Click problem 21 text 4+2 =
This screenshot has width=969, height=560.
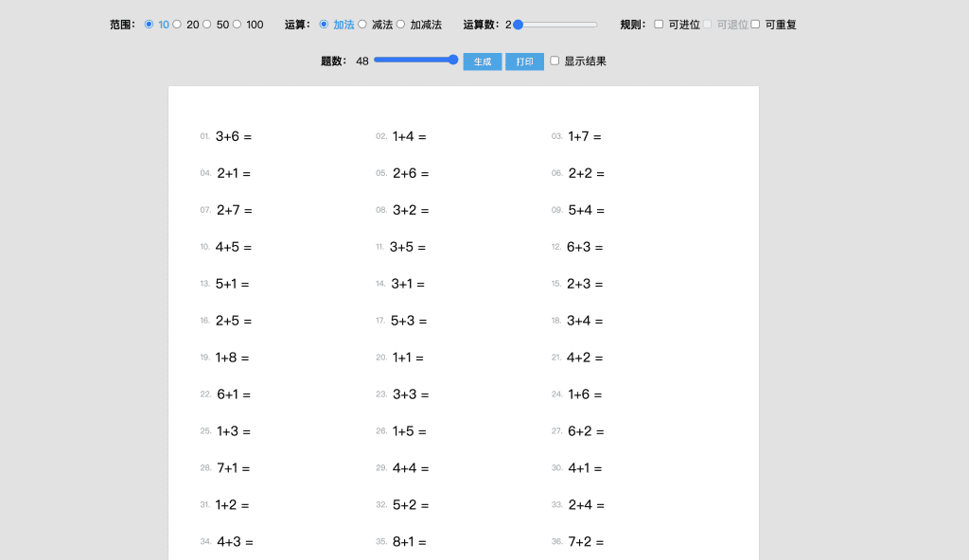tap(585, 358)
